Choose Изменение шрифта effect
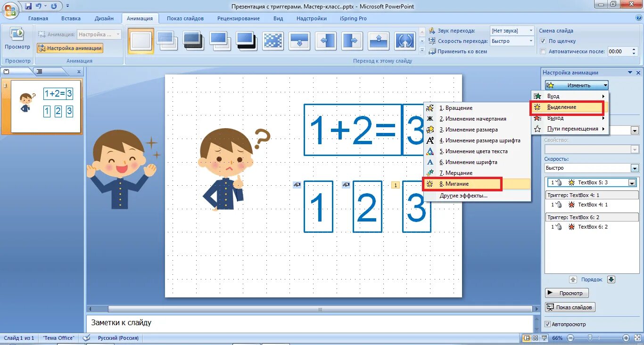The image size is (644, 345). click(477, 162)
